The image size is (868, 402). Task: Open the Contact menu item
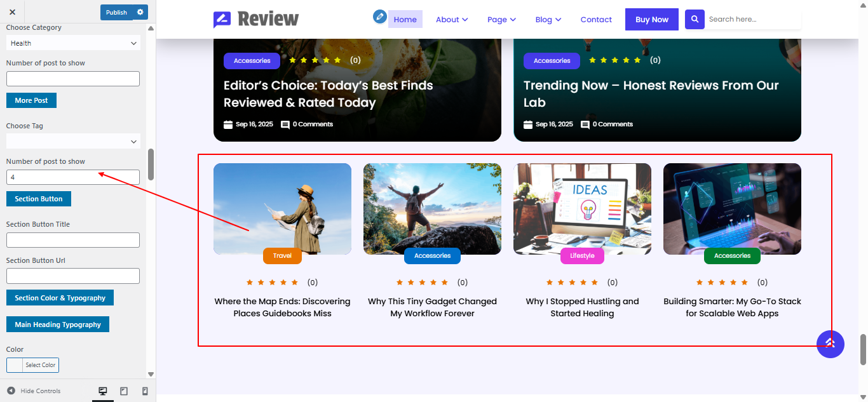596,20
